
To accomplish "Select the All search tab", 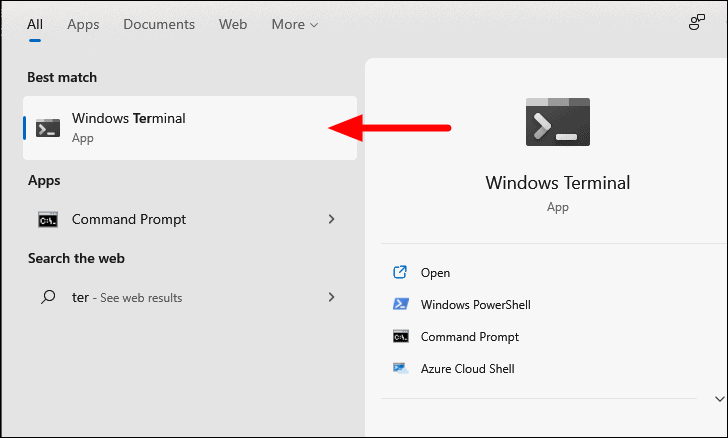I will [x=35, y=24].
